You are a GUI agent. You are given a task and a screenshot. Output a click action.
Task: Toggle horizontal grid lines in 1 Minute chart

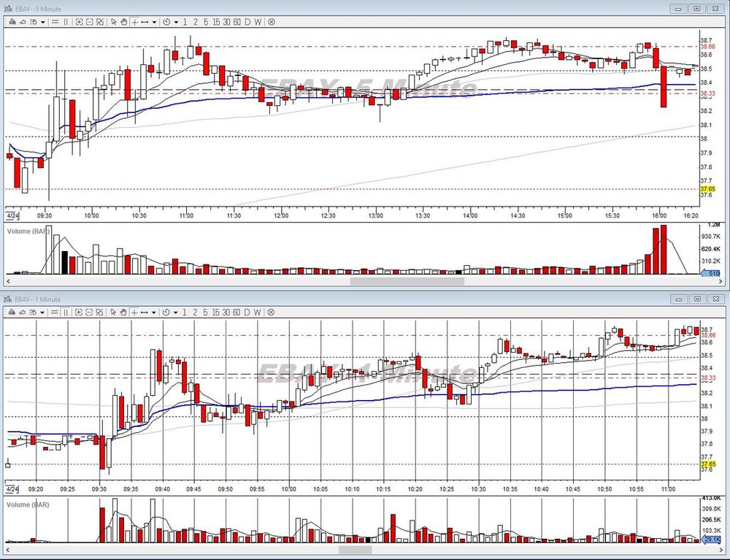point(55,312)
